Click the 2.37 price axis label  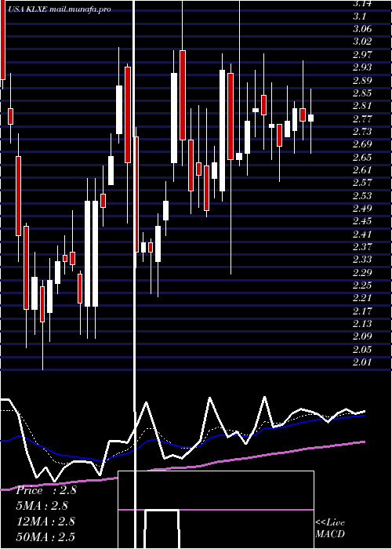click(x=362, y=247)
